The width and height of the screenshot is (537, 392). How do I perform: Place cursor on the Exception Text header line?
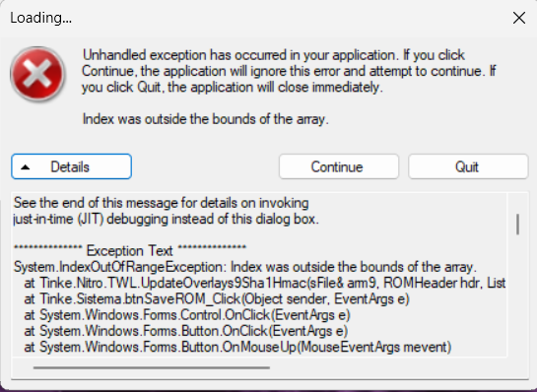130,251
